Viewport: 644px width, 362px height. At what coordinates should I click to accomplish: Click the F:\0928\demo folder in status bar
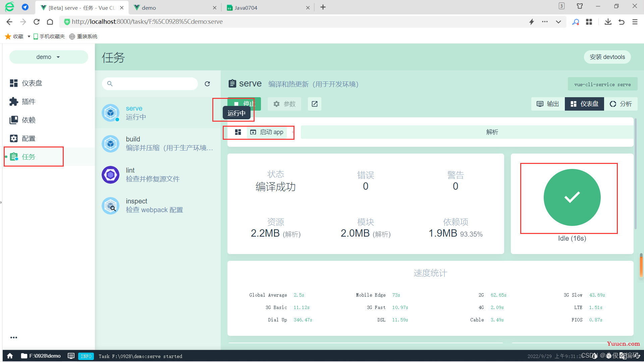[x=41, y=356]
